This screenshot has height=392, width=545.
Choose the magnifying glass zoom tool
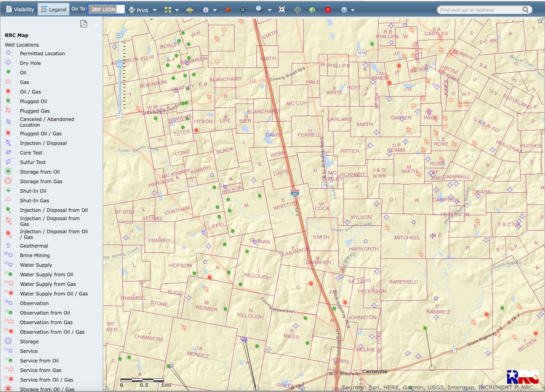[x=259, y=9]
